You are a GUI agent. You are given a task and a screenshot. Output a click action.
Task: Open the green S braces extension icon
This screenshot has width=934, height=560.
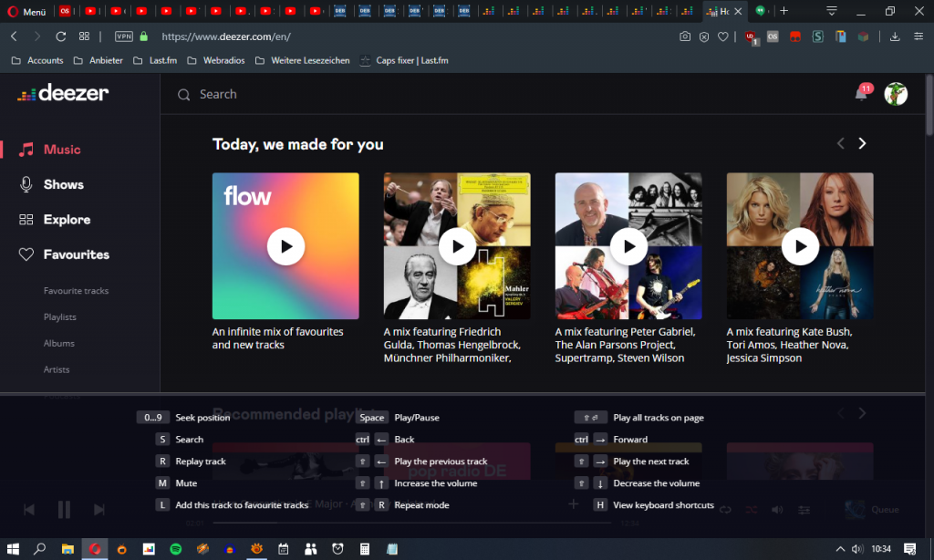pyautogui.click(x=818, y=36)
